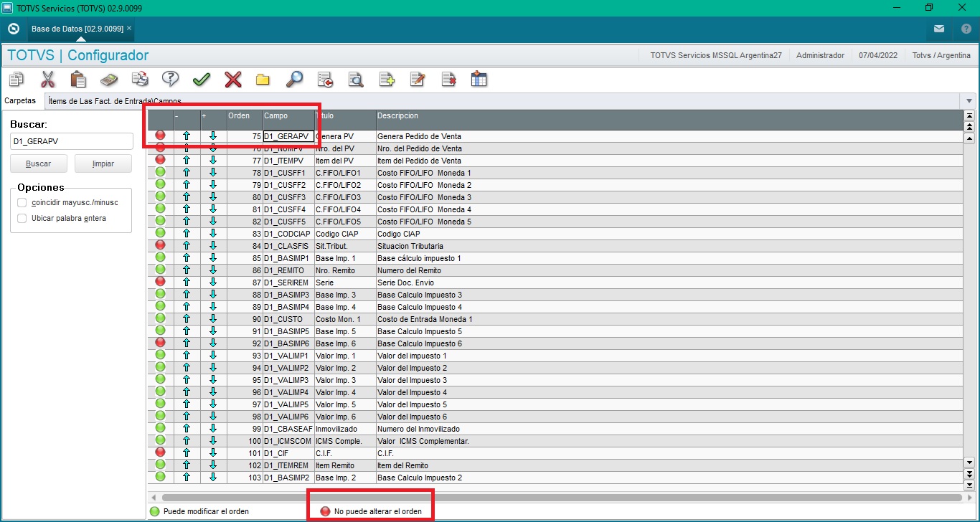Click the Copy toolbar icon
980x522 pixels.
pos(17,80)
